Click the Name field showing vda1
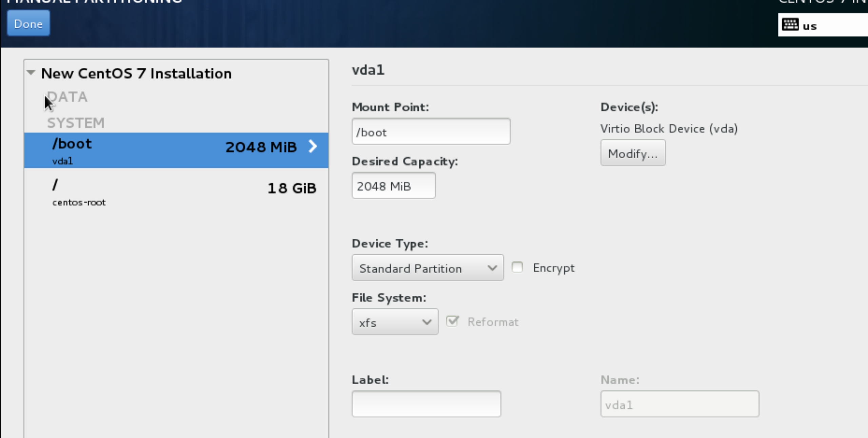Viewport: 868px width, 438px height. pyautogui.click(x=679, y=404)
